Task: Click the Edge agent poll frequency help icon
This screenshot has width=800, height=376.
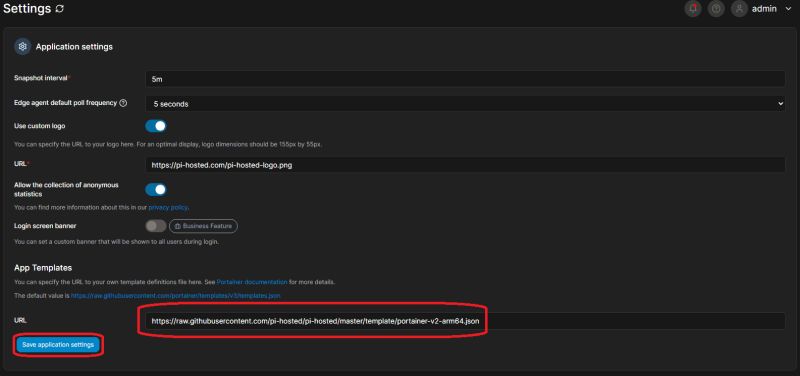Action: [x=123, y=103]
